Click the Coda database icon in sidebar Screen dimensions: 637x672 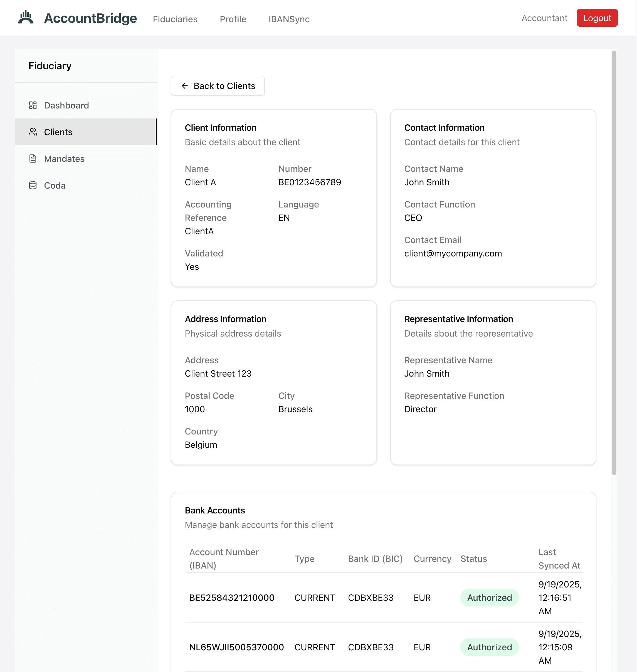point(33,186)
